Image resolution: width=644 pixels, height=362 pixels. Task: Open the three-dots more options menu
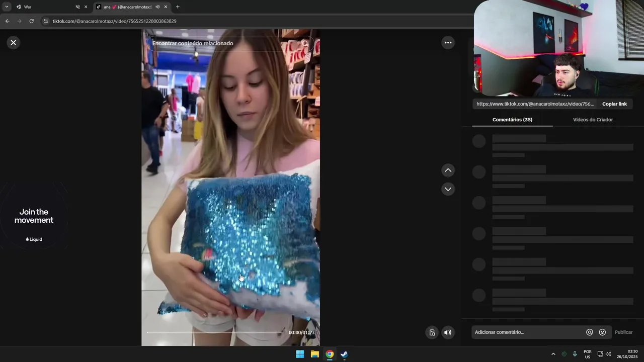pos(448,43)
